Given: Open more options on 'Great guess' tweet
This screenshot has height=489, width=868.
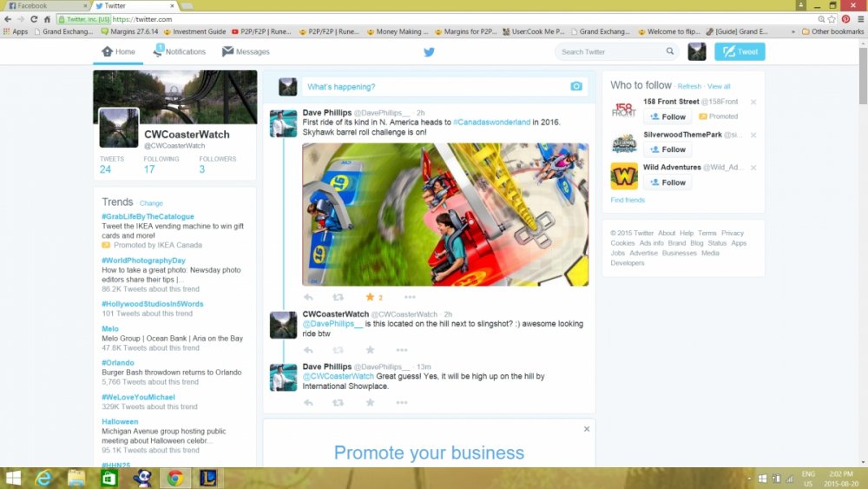Looking at the screenshot, I should pyautogui.click(x=402, y=403).
